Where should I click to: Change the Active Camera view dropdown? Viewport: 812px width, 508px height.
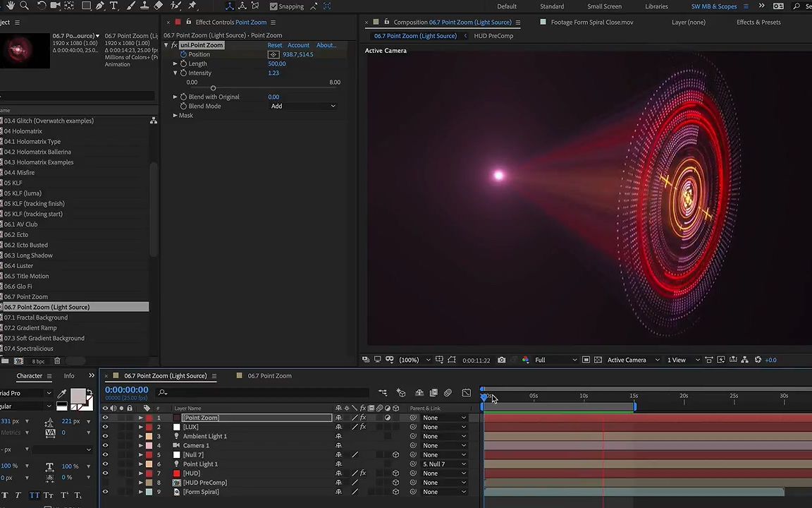click(x=627, y=360)
